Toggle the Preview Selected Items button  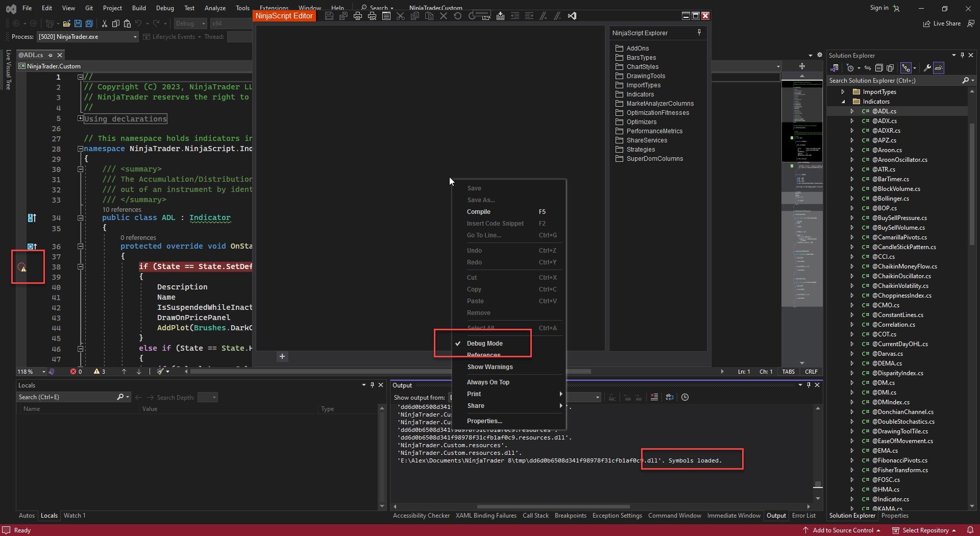939,68
